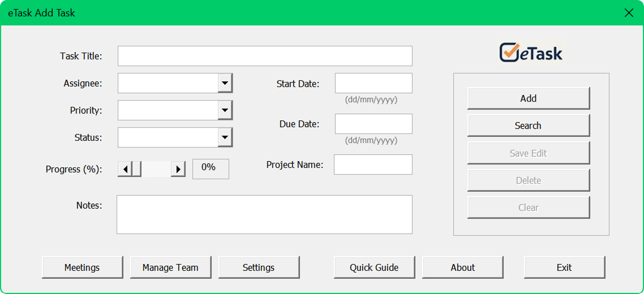Click the About button

(x=463, y=267)
